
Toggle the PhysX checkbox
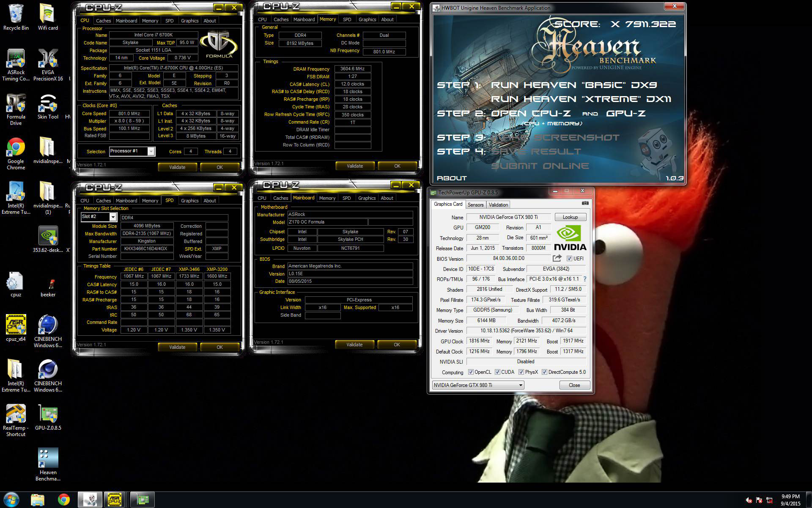tap(521, 372)
